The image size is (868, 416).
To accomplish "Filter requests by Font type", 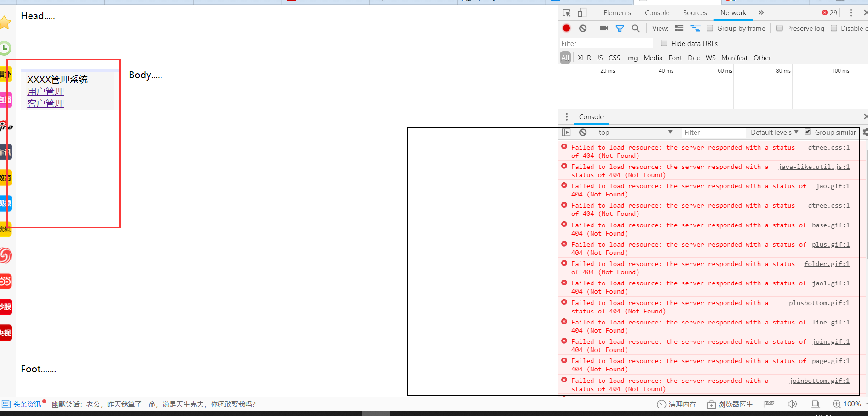I will (675, 58).
